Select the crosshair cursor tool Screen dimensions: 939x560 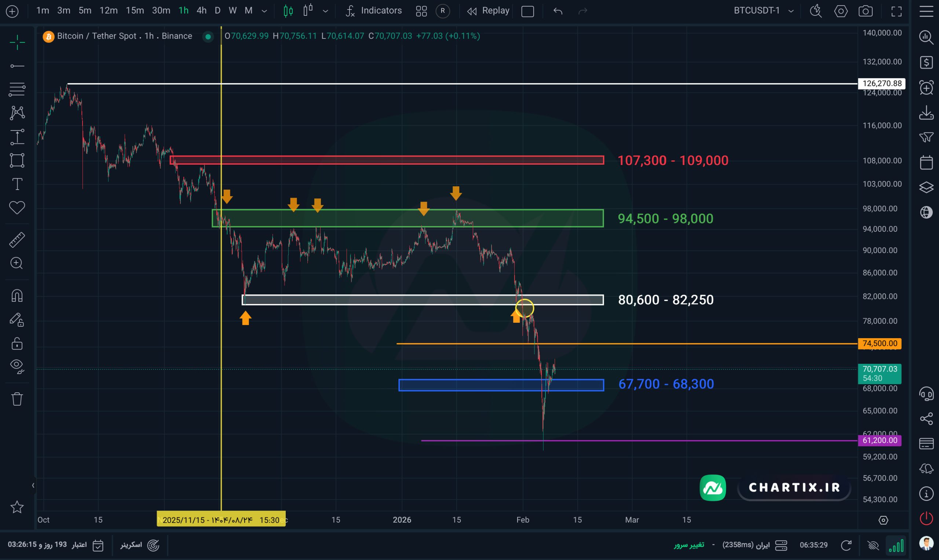[x=17, y=42]
